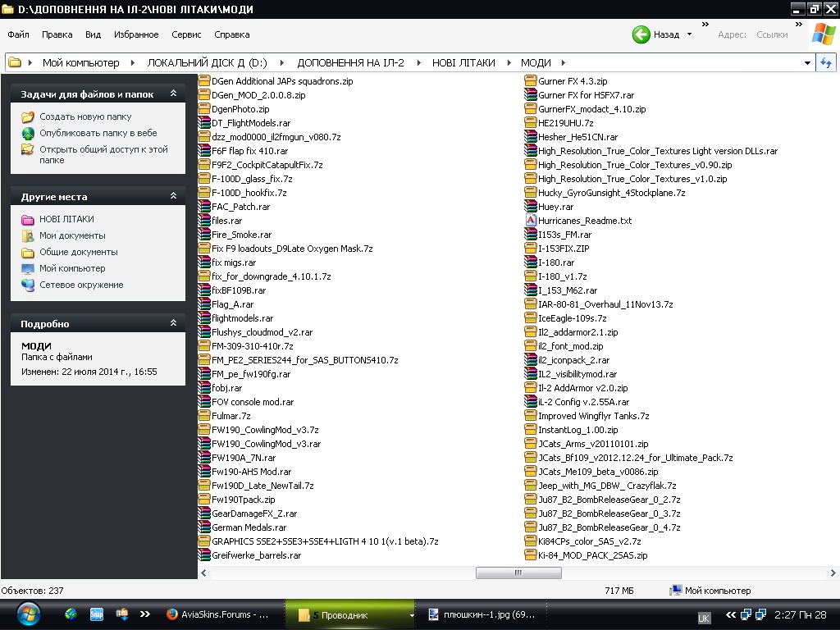Select the fix migs.rar archive icon

tap(204, 262)
